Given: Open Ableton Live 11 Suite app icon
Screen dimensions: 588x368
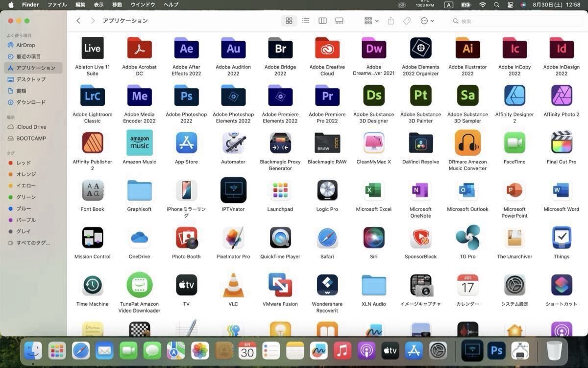Looking at the screenshot, I should coord(92,48).
